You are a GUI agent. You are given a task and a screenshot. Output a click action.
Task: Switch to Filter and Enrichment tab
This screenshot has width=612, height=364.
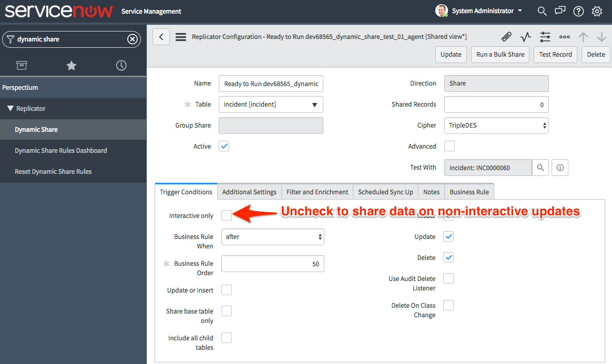tap(318, 192)
